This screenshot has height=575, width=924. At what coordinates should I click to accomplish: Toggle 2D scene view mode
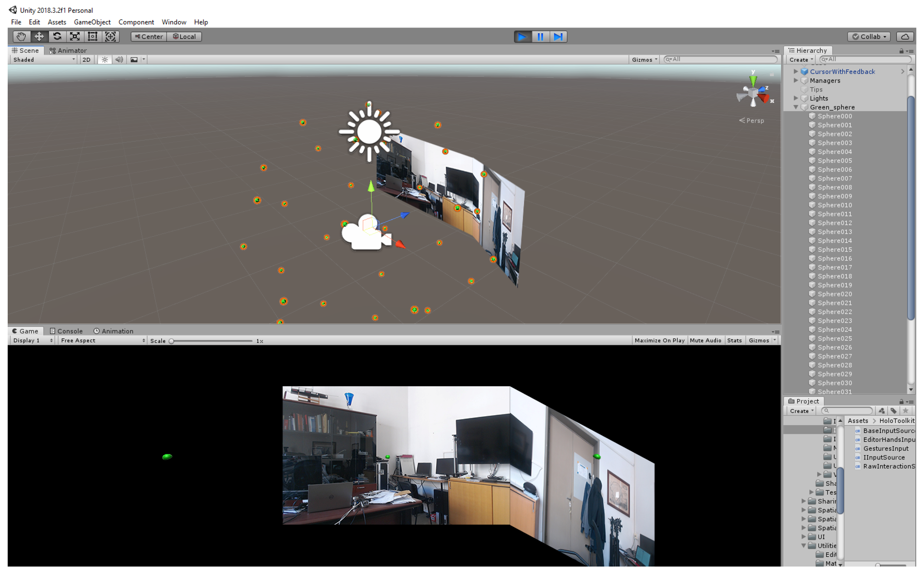click(86, 60)
